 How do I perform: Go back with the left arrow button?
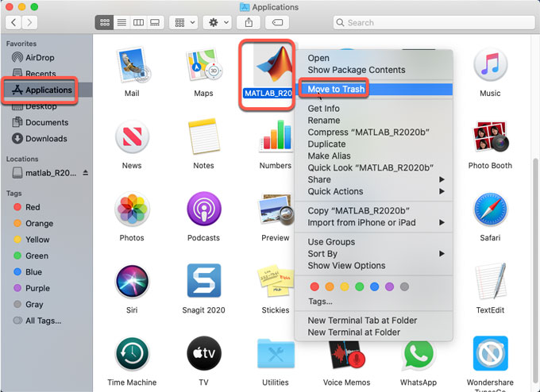13,23
